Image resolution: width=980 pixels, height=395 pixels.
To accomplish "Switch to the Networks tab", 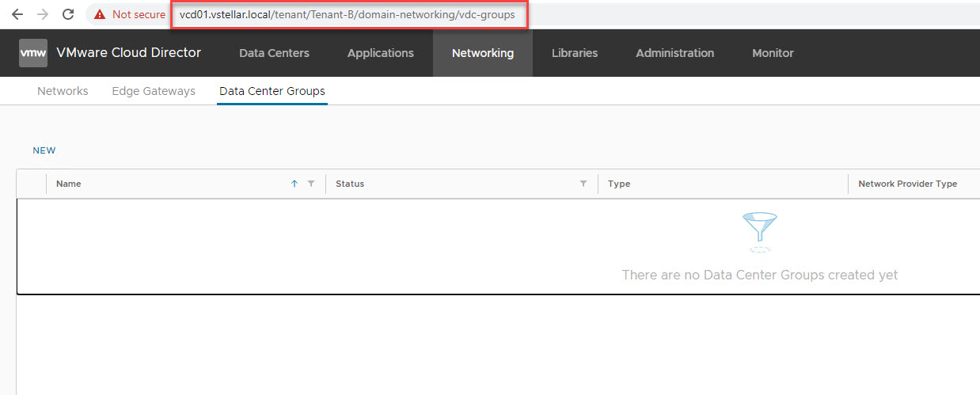I will point(63,91).
